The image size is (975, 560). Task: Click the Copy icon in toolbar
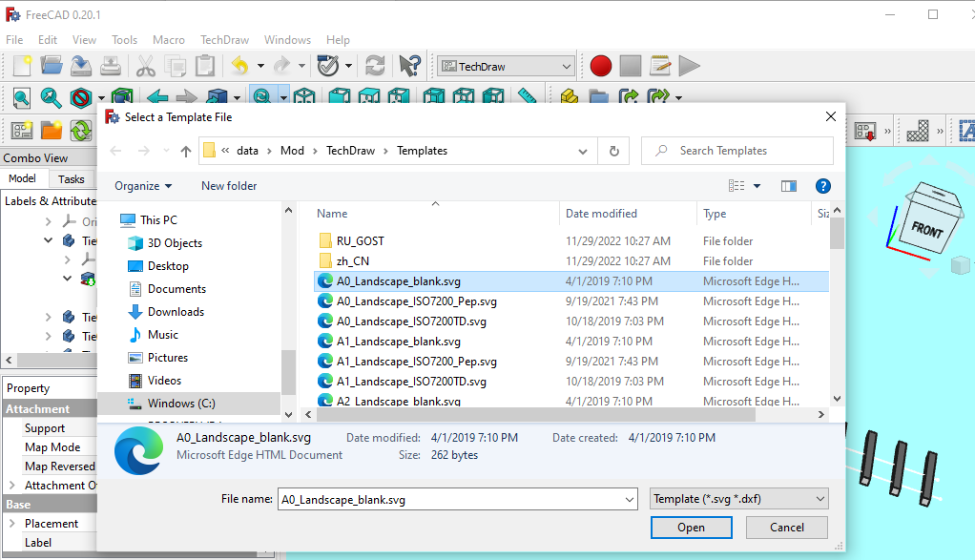click(x=176, y=65)
